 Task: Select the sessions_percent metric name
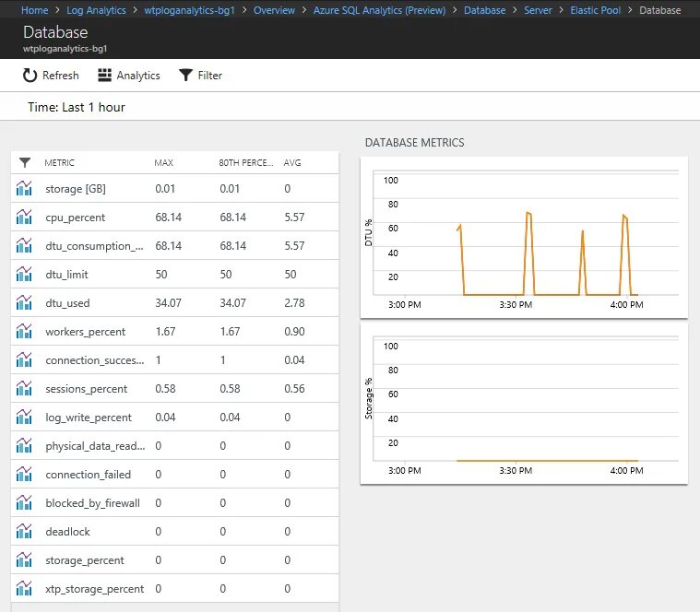coord(86,389)
